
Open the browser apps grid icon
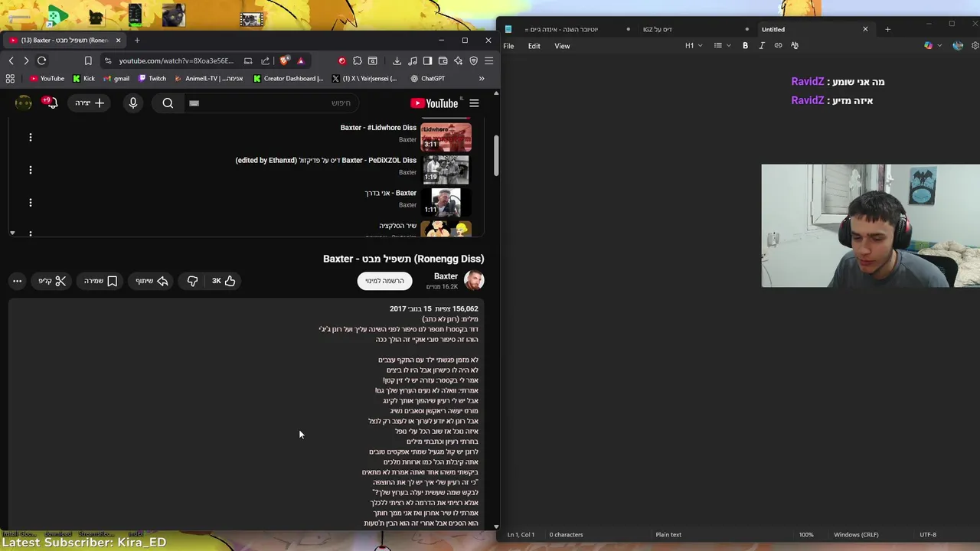10,78
